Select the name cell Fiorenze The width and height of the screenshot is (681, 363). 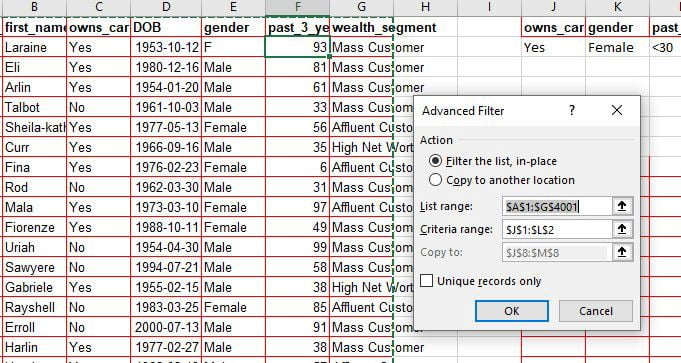coord(34,227)
